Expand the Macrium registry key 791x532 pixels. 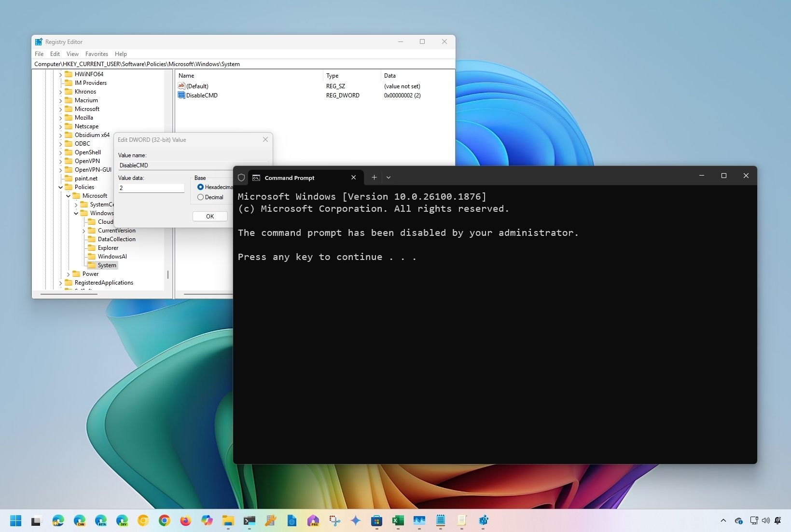click(x=60, y=100)
